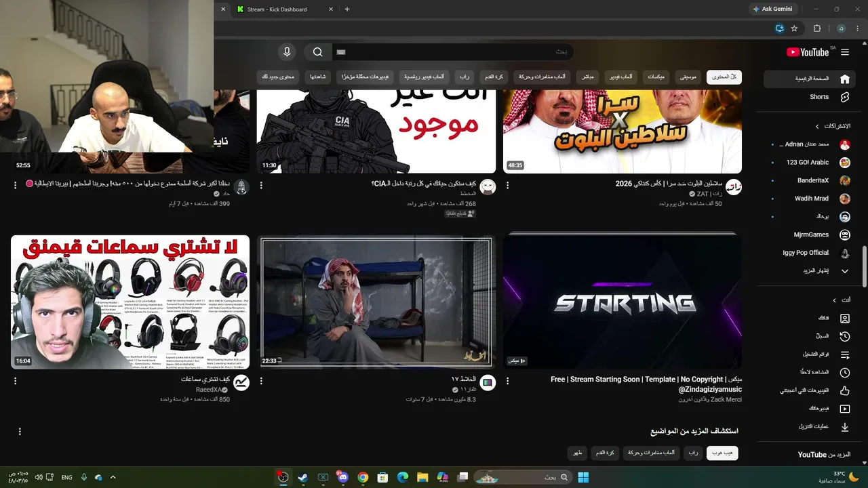Viewport: 868px width, 488px height.
Task: Play the gaming headsets video thumbnail
Action: [x=130, y=302]
